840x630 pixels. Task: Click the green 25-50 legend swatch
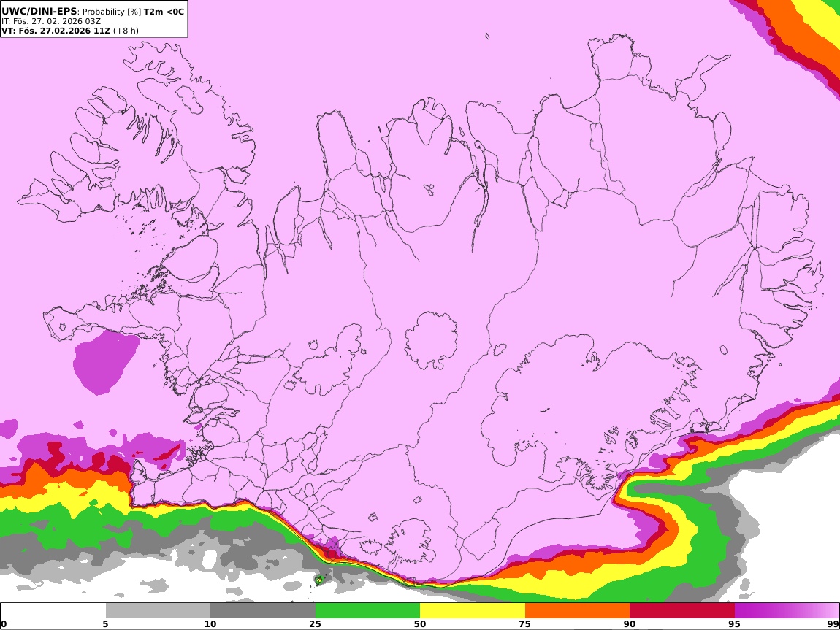[x=367, y=611]
